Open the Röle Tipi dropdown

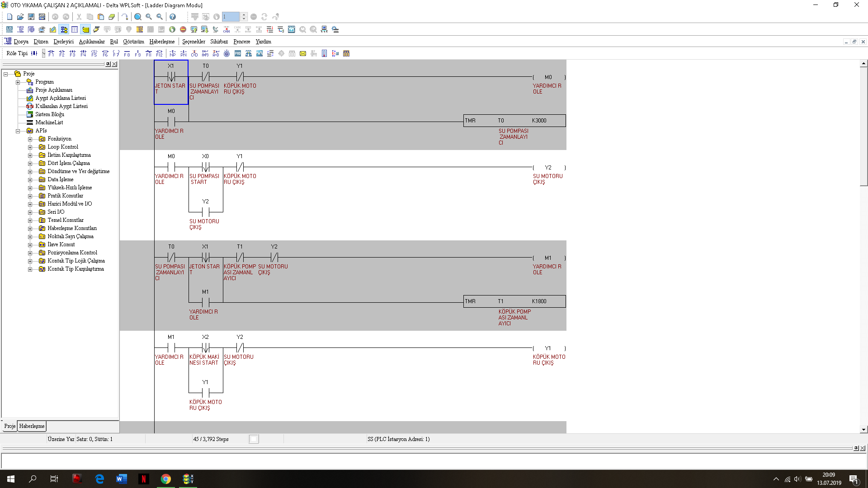pos(43,53)
